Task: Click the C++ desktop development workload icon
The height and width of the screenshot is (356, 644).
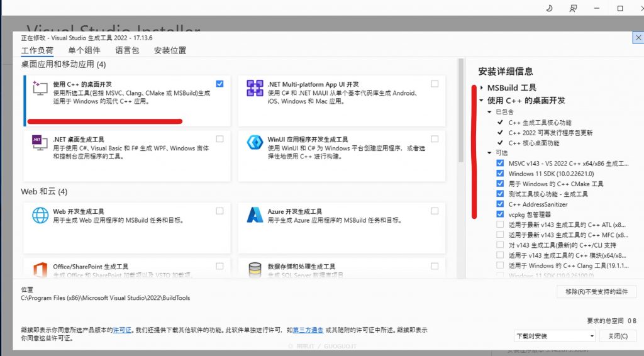Action: (40, 88)
